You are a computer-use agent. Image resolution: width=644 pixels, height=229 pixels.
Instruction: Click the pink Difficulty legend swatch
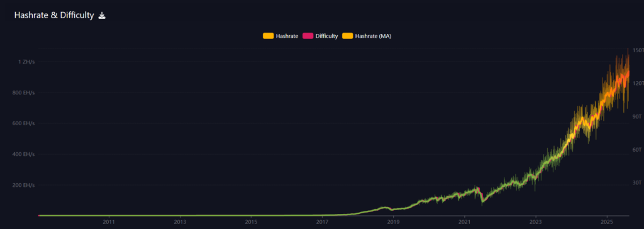tap(308, 36)
